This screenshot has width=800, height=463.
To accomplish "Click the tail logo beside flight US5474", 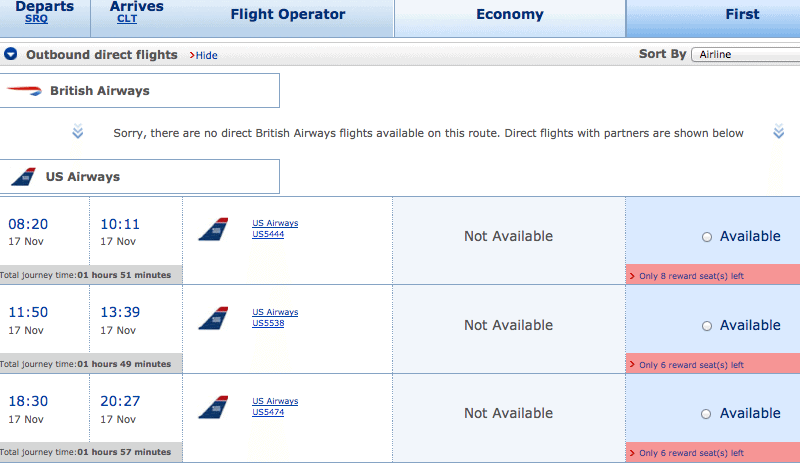I will click(x=213, y=407).
